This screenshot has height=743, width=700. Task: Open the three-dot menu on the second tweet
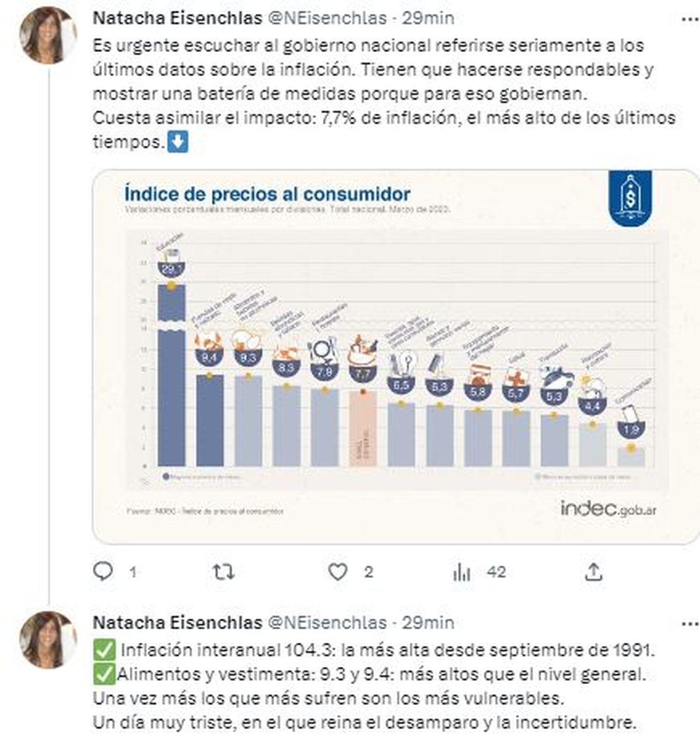690,623
